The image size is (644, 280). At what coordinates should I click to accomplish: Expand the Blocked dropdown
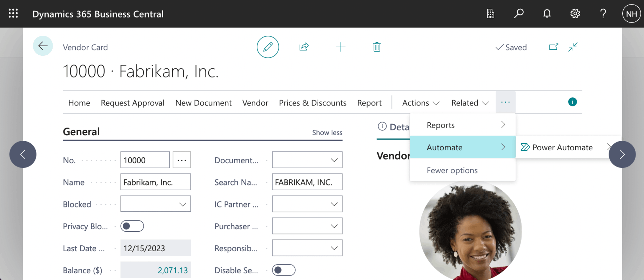pos(183,204)
